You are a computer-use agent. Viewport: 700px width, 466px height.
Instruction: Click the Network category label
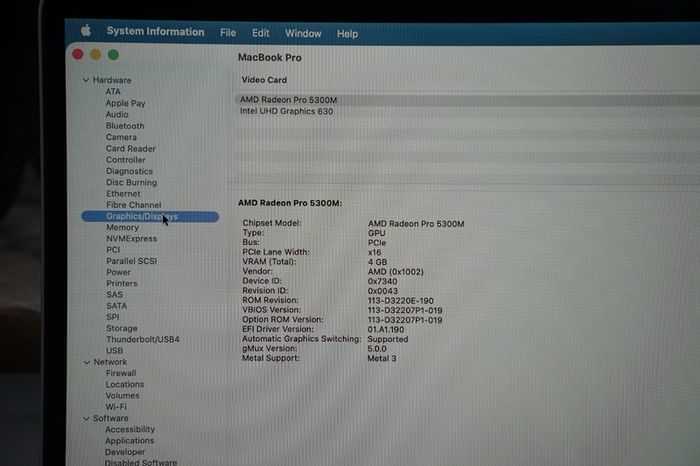(110, 362)
